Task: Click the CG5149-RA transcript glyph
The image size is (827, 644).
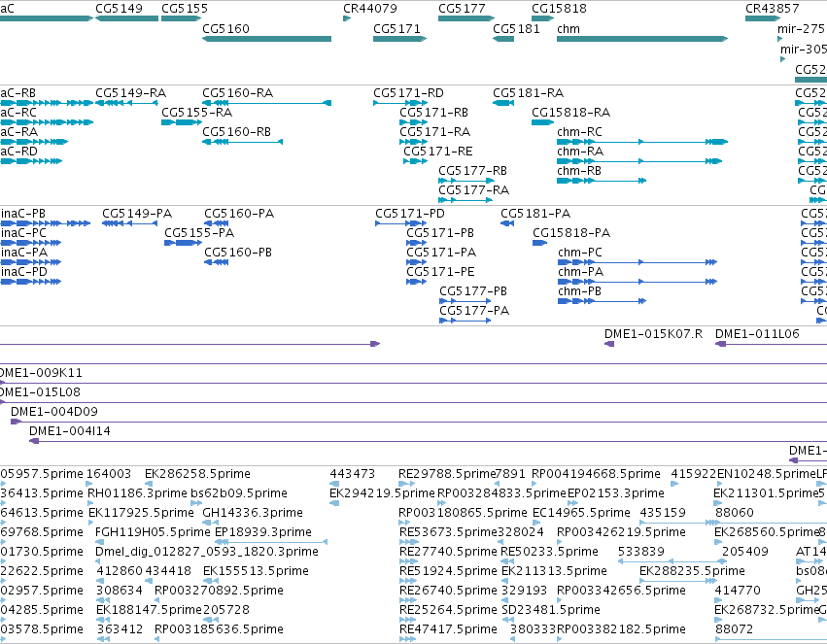Action: tap(126, 103)
